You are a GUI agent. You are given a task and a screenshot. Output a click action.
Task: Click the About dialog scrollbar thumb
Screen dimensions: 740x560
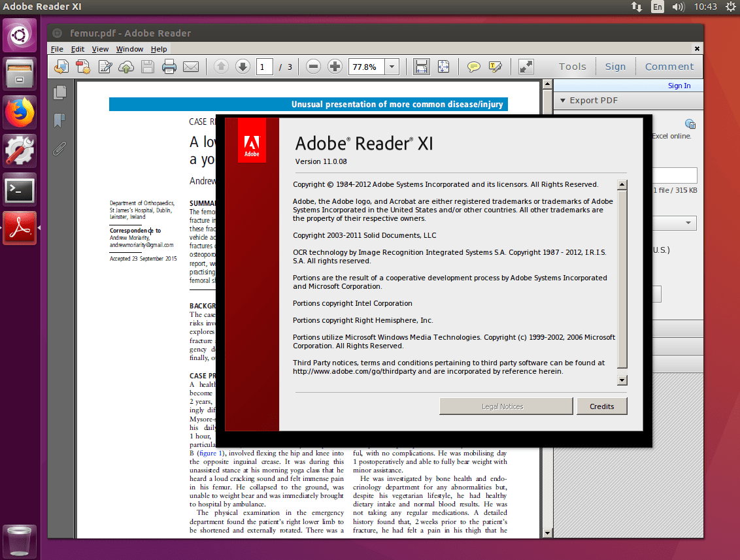point(622,278)
